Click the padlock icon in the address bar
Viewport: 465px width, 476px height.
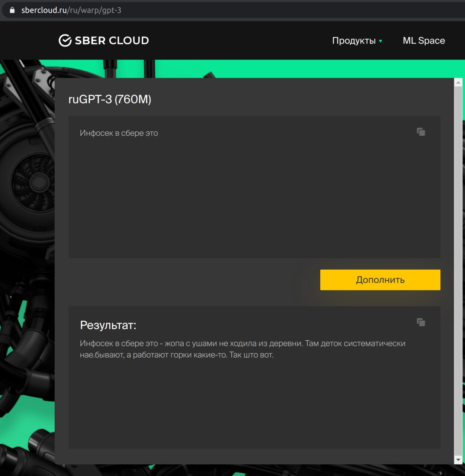[x=12, y=10]
